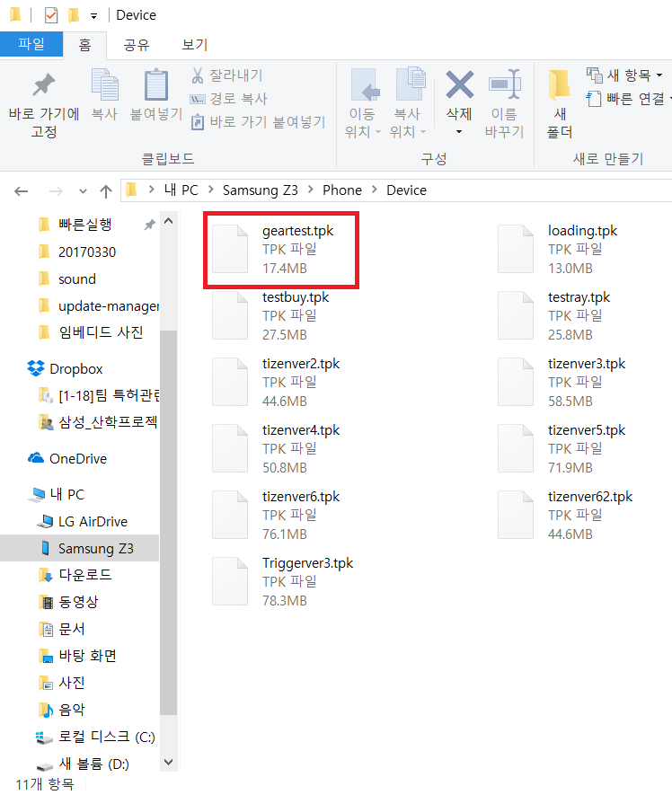Select Dropbox in the navigation pane
This screenshot has width=672, height=795.
click(x=75, y=368)
